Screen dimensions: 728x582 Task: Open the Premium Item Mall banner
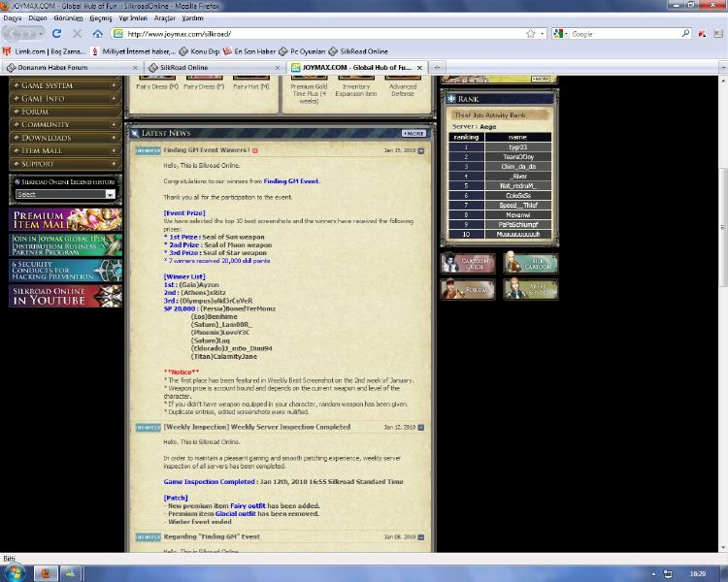pyautogui.click(x=65, y=219)
